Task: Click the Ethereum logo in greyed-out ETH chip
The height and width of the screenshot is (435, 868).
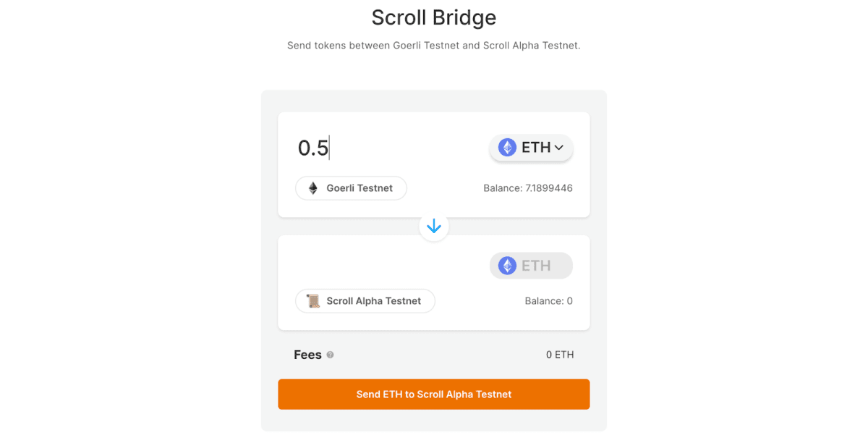Action: pyautogui.click(x=508, y=266)
